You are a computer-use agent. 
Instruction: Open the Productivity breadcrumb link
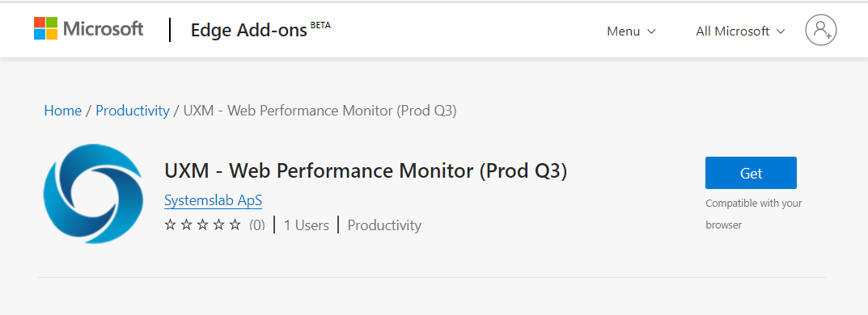(133, 111)
